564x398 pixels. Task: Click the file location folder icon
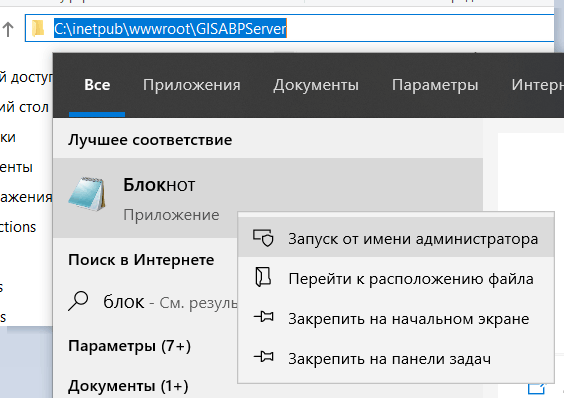[x=263, y=277]
